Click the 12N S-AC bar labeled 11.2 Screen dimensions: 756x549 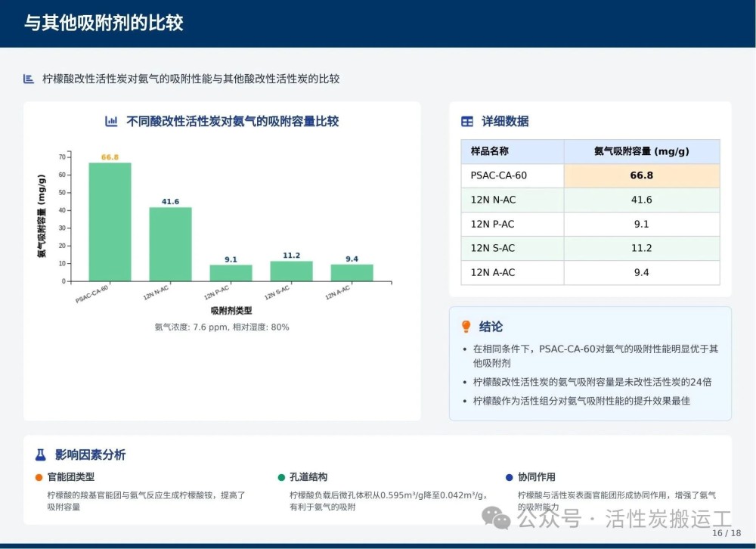tap(291, 271)
